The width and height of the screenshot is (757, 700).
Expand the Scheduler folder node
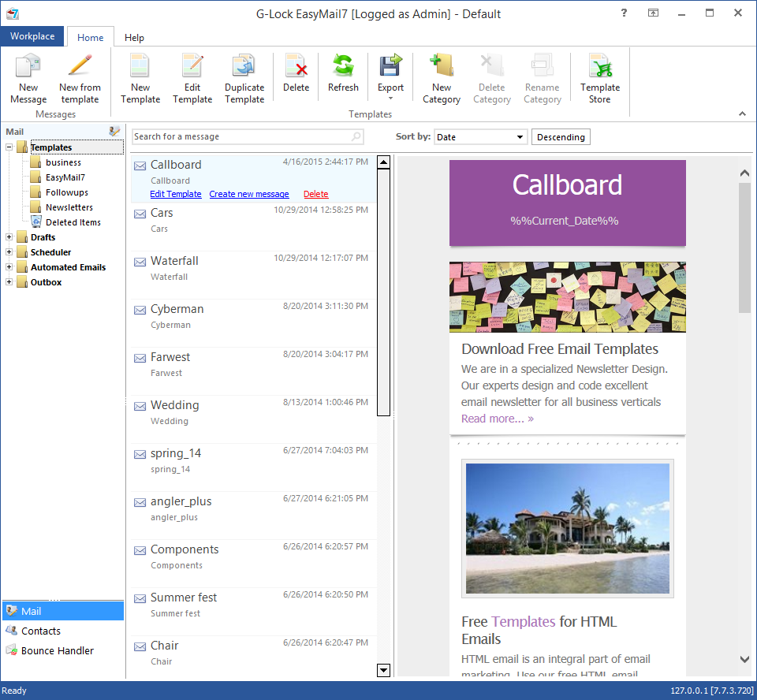click(9, 252)
